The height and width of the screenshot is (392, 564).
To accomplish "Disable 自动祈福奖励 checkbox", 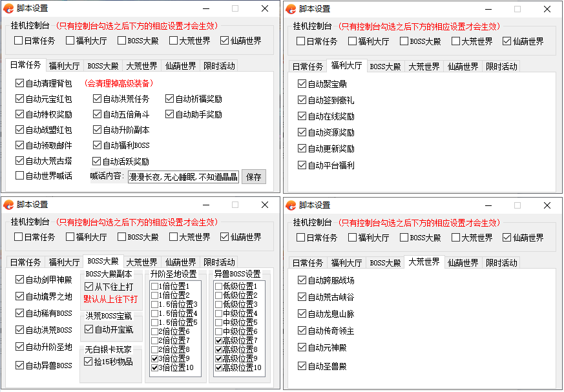I will 170,99.
